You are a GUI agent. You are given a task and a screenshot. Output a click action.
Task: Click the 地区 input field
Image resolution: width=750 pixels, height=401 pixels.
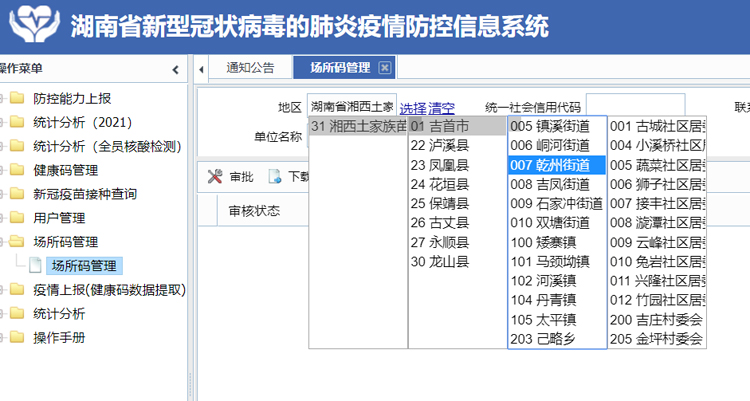click(352, 106)
